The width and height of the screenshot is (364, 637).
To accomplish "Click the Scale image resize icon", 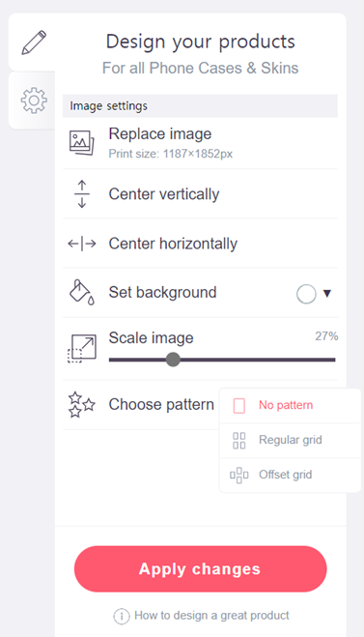I will pos(81,349).
